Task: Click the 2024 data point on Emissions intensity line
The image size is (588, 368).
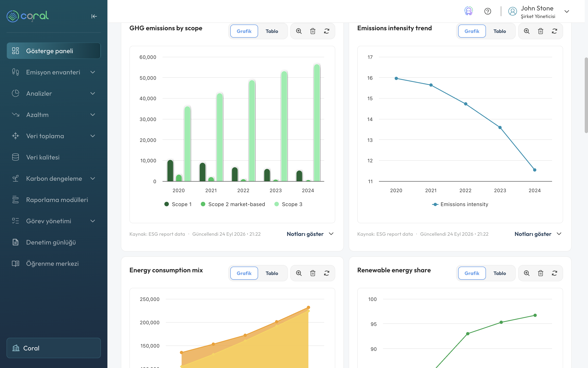Action: (535, 170)
